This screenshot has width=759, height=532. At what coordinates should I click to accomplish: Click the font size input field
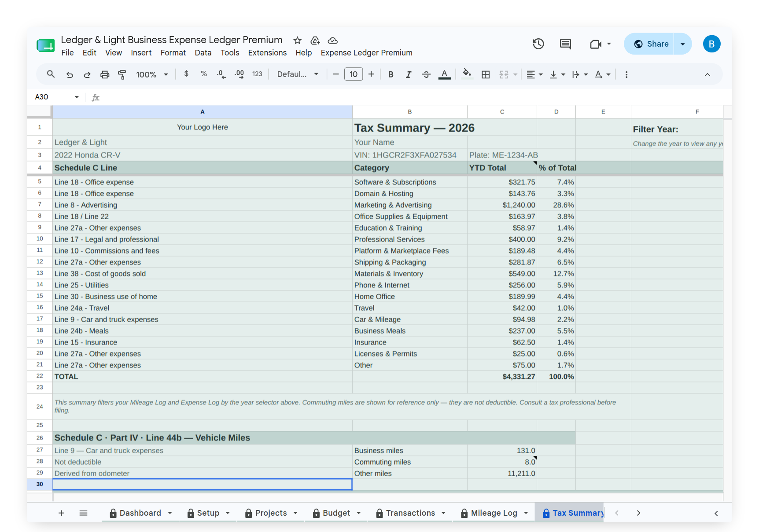pos(354,74)
